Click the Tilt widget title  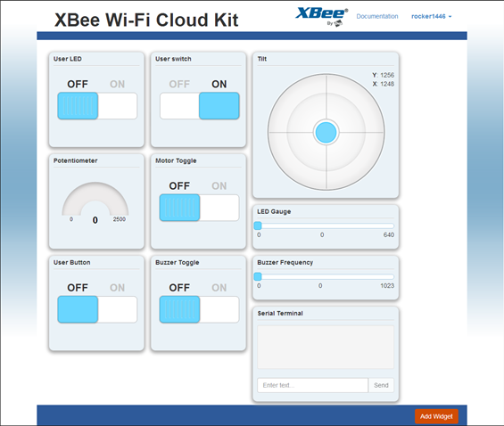coord(262,59)
